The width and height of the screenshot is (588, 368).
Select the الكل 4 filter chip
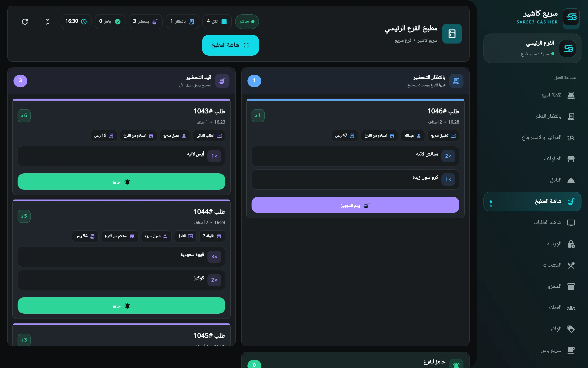pyautogui.click(x=217, y=22)
